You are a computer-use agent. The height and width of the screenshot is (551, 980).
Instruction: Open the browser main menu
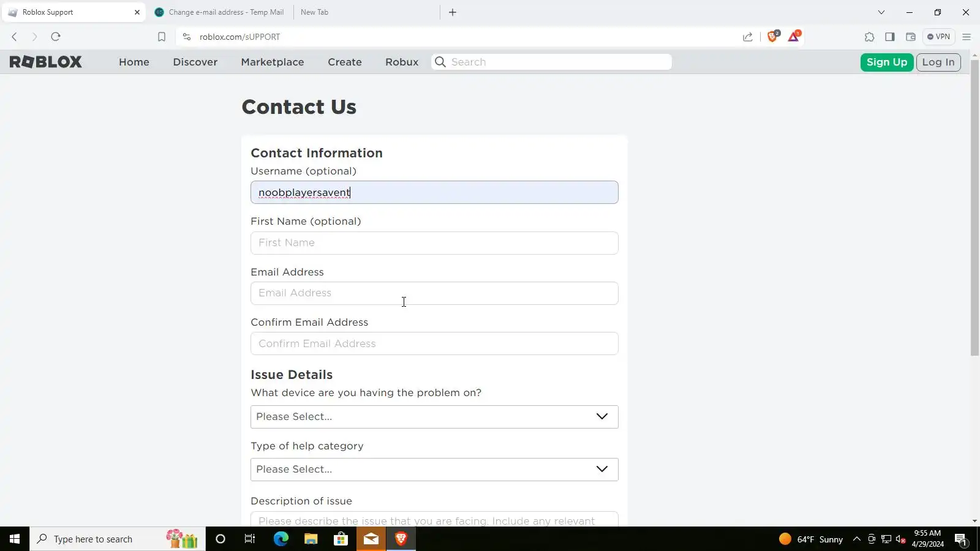pyautogui.click(x=967, y=37)
